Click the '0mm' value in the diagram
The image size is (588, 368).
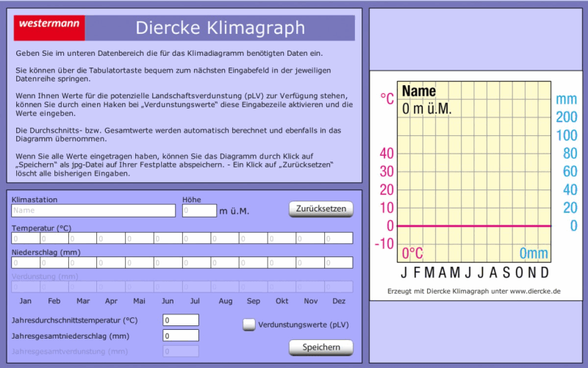pyautogui.click(x=534, y=253)
